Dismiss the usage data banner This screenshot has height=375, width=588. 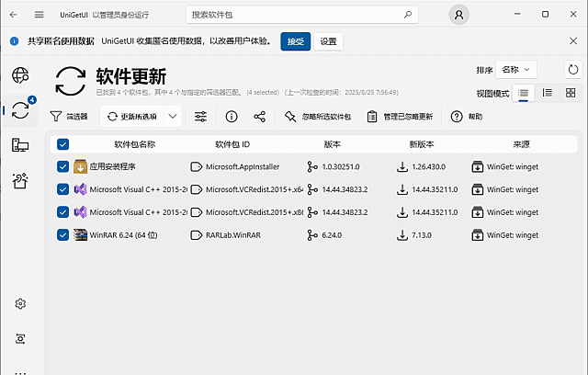coord(573,40)
